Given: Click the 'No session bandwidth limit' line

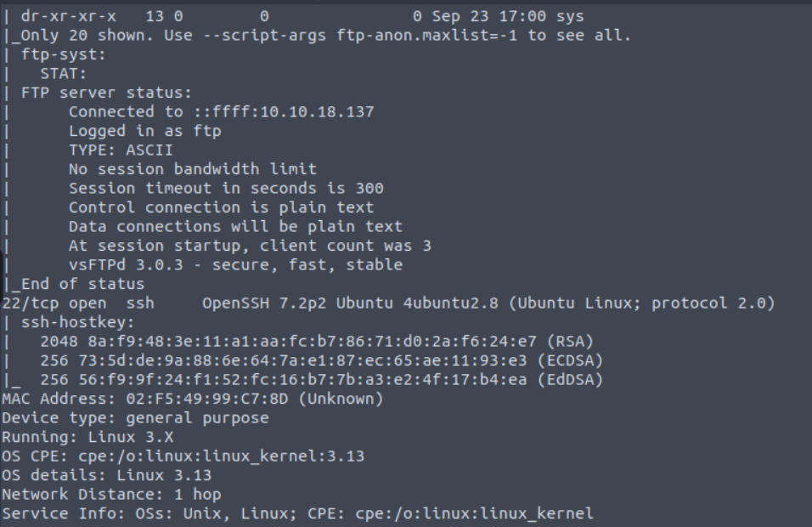Looking at the screenshot, I should click(x=192, y=169).
